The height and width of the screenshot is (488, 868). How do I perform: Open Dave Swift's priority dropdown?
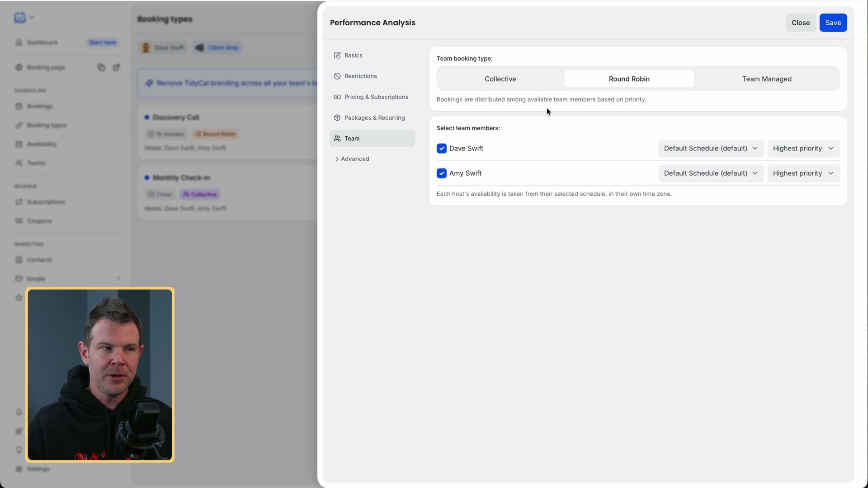[803, 148]
